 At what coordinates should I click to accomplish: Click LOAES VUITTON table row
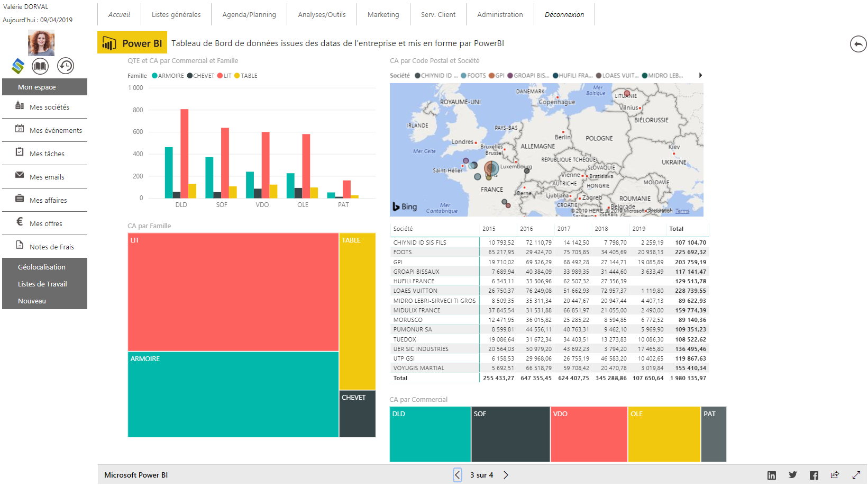[x=549, y=291]
